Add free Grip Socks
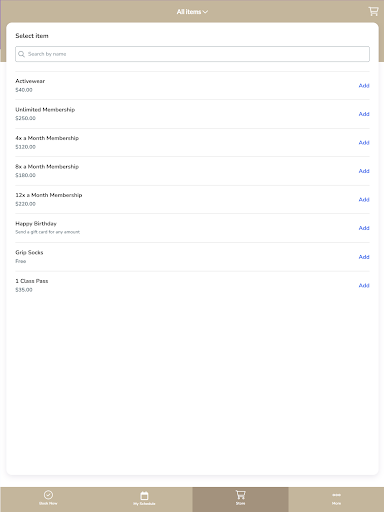 pyautogui.click(x=364, y=257)
